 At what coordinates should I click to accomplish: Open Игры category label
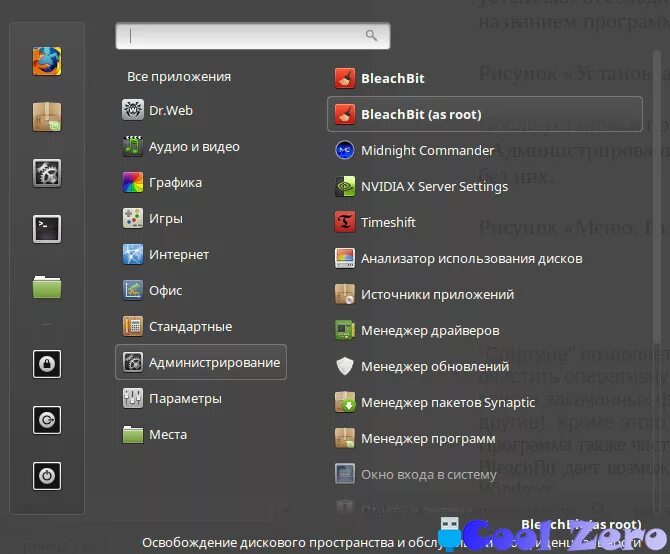tap(166, 218)
